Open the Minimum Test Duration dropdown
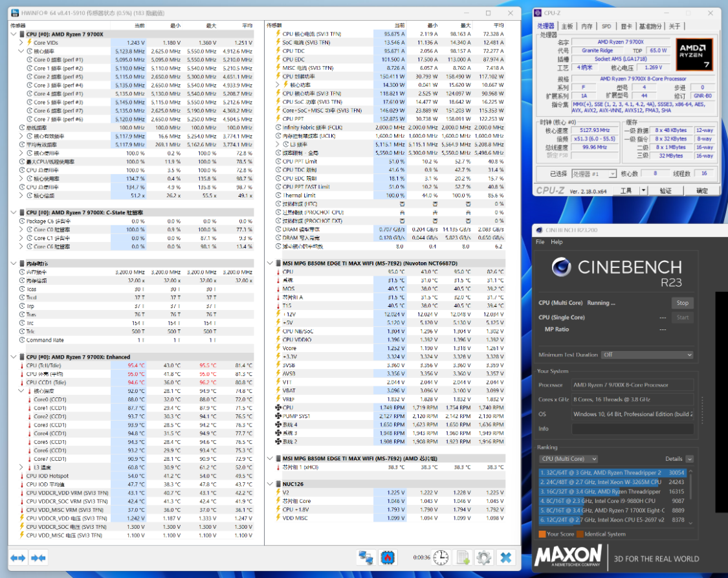The image size is (728, 578). [x=646, y=355]
